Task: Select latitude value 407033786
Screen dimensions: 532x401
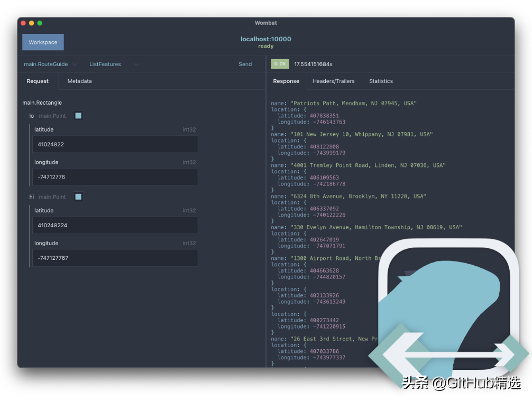Action: (x=324, y=351)
